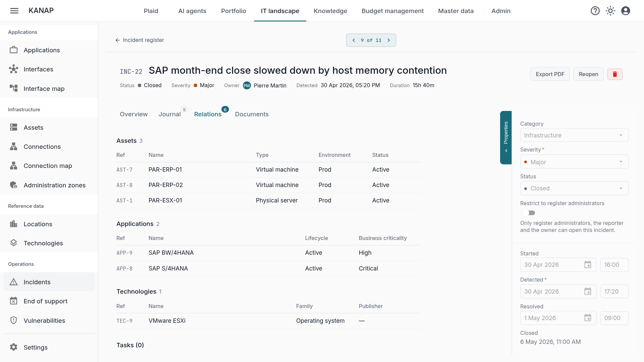This screenshot has width=644, height=362.
Task: Open Locations in the sidebar
Action: click(49, 224)
